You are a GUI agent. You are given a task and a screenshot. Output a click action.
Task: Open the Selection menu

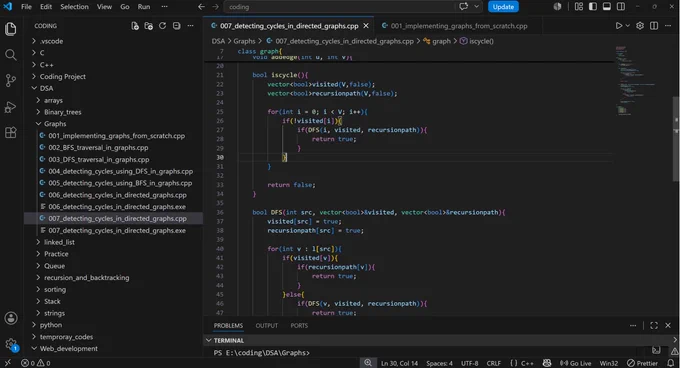pos(74,7)
